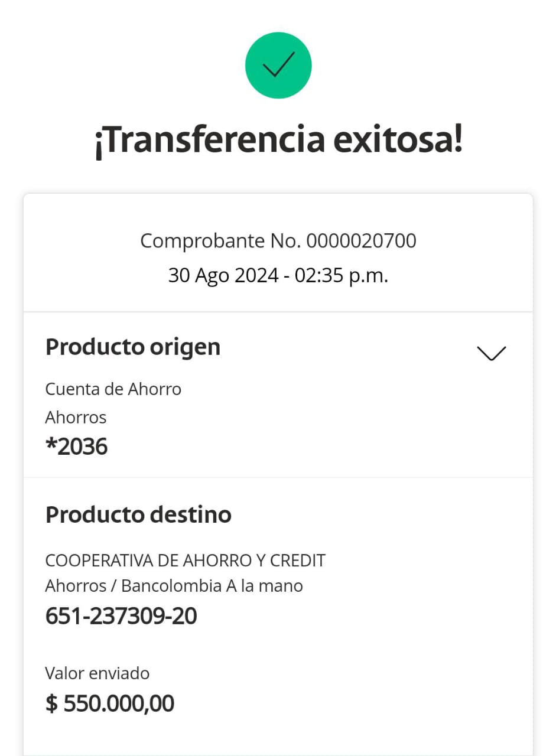Click destination account number 651-237309-20
Viewport: 556px width, 756px height.
point(121,616)
